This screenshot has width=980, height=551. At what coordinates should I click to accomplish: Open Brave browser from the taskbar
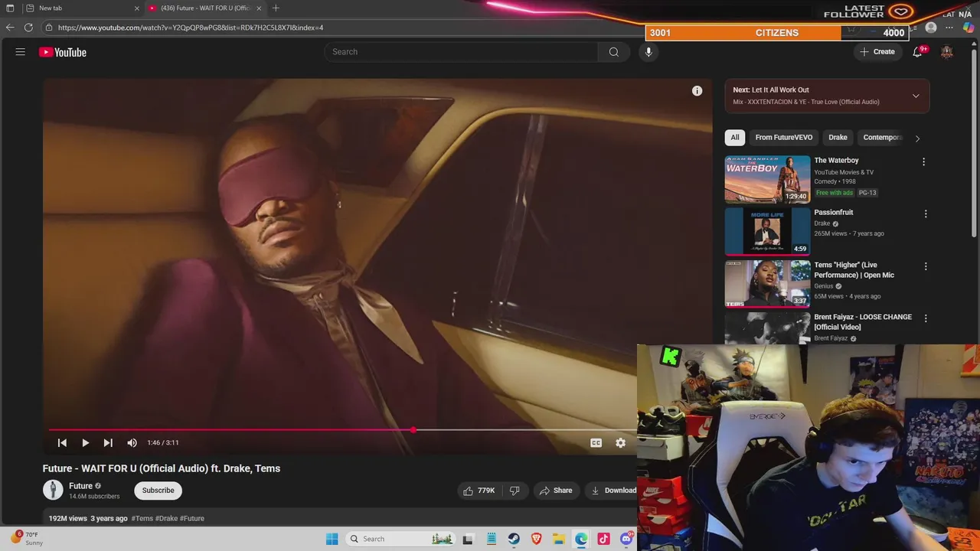coord(537,539)
